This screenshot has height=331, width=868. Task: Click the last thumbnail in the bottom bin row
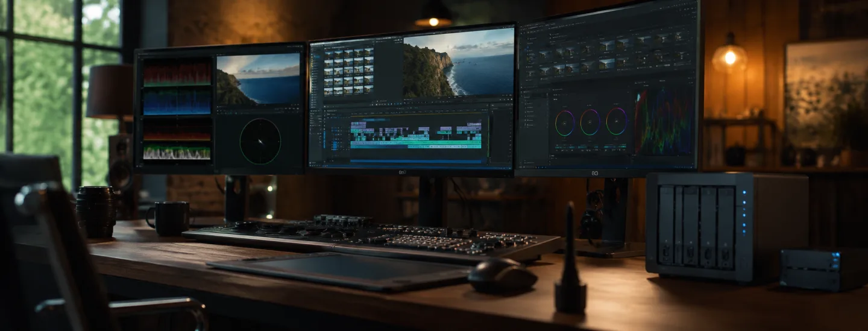tap(369, 90)
